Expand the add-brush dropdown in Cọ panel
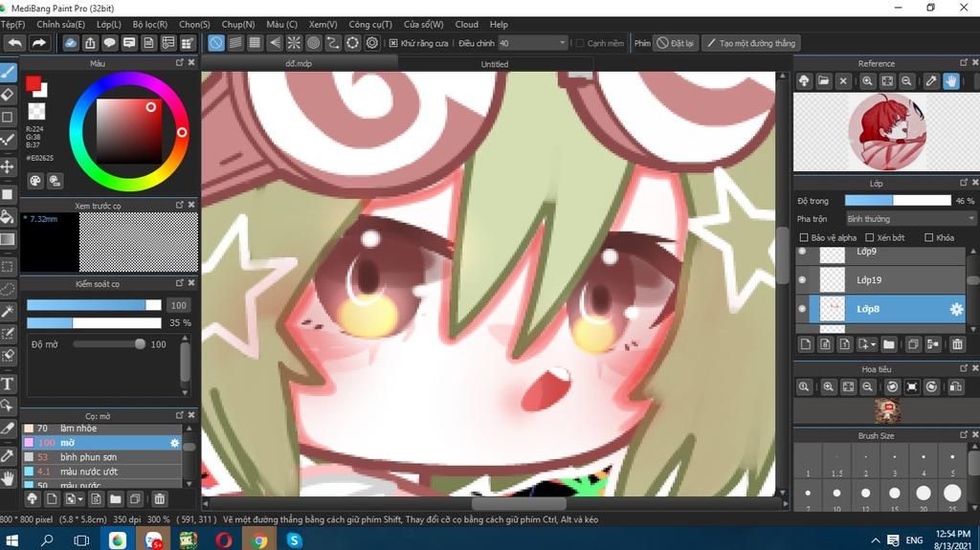This screenshot has width=980, height=550. [80, 498]
